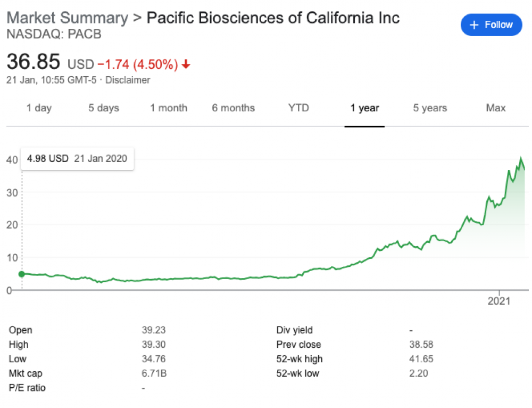Click the 36.85 current price
This screenshot has width=532, height=408.
[x=34, y=63]
